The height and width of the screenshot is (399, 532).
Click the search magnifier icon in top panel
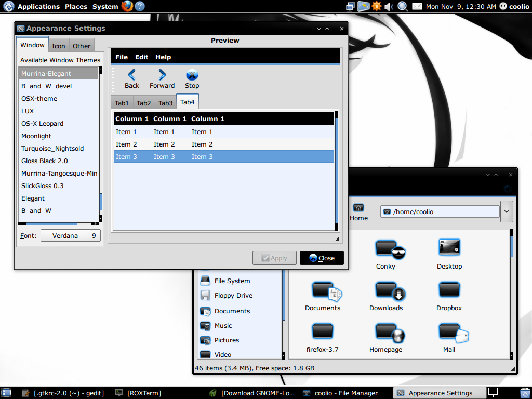(403, 6)
